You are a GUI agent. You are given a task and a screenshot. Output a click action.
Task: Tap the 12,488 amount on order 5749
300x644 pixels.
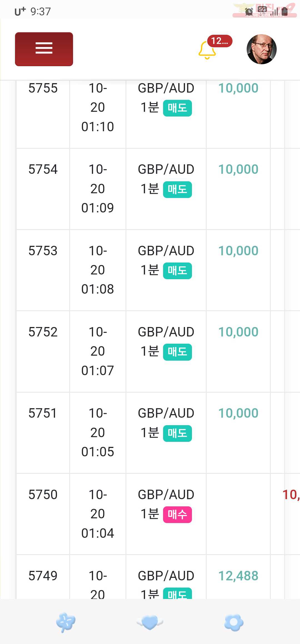point(238,576)
